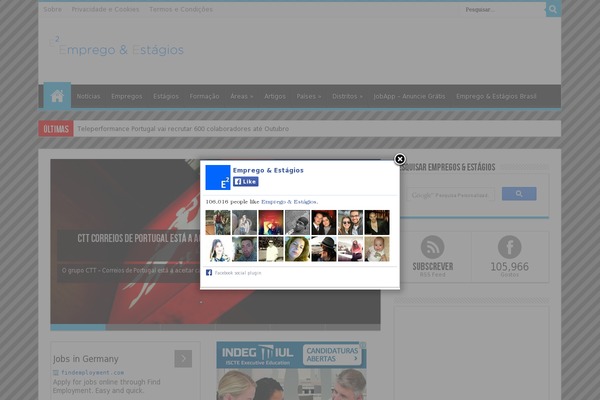Open Emprego & Estágios page title in popup
This screenshot has height=400, width=600.
pos(268,170)
